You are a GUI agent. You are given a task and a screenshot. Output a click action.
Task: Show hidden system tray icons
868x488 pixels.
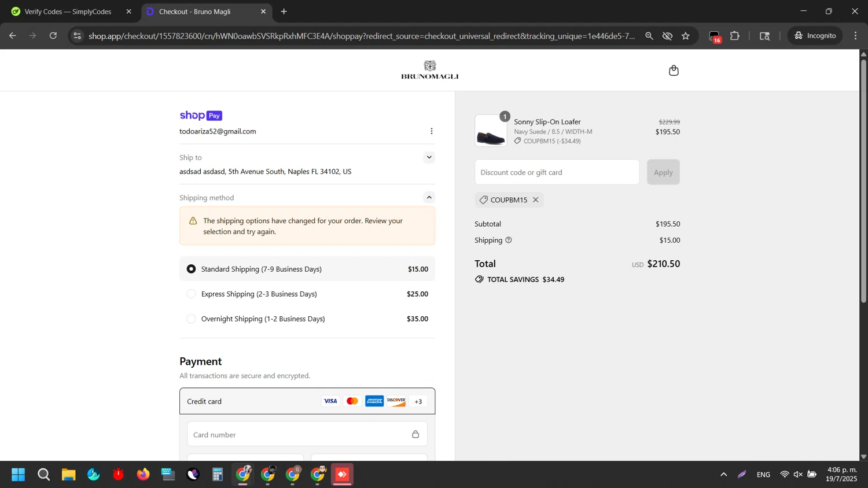pyautogui.click(x=723, y=475)
